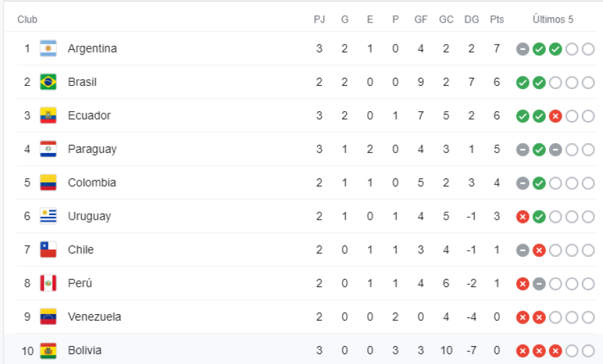Click the Club column header
This screenshot has height=364, width=603.
pyautogui.click(x=27, y=20)
